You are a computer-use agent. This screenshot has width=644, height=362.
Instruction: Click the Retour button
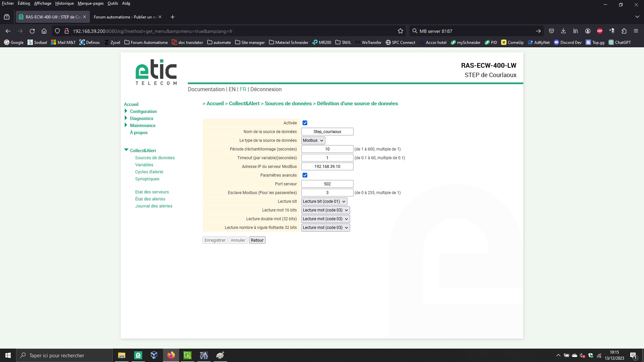coord(257,240)
